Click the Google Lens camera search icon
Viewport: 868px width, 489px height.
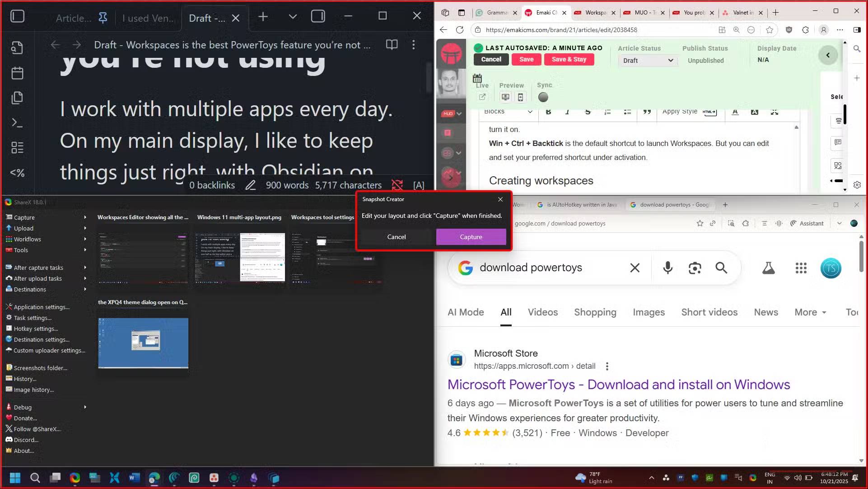(x=695, y=268)
